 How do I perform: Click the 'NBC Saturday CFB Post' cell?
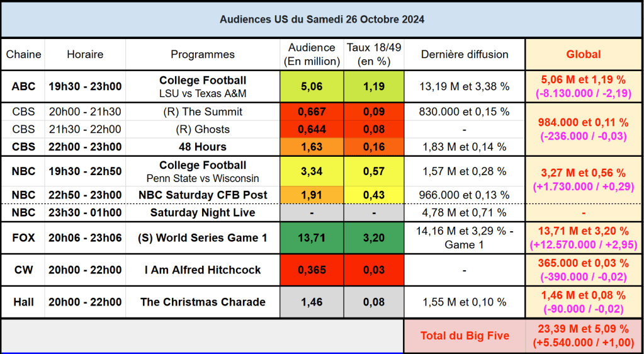pyautogui.click(x=203, y=195)
